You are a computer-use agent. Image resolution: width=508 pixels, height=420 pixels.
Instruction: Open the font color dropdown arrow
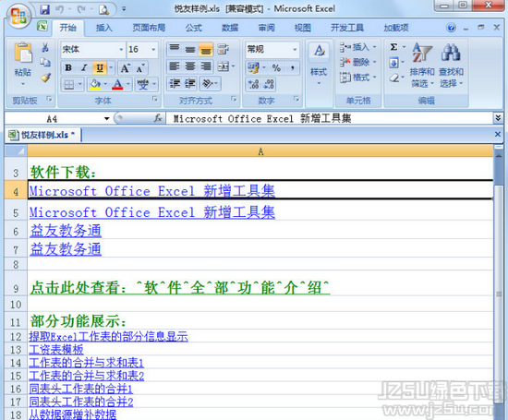pos(128,84)
